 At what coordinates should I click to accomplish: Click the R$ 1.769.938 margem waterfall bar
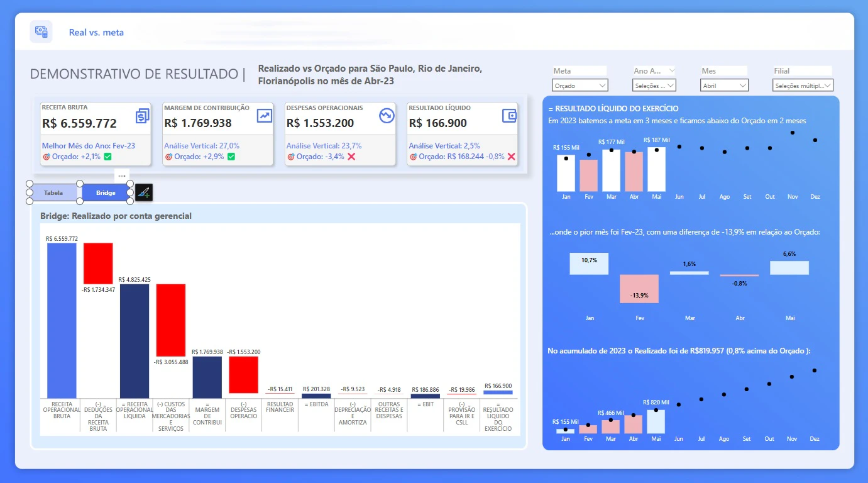pyautogui.click(x=207, y=377)
